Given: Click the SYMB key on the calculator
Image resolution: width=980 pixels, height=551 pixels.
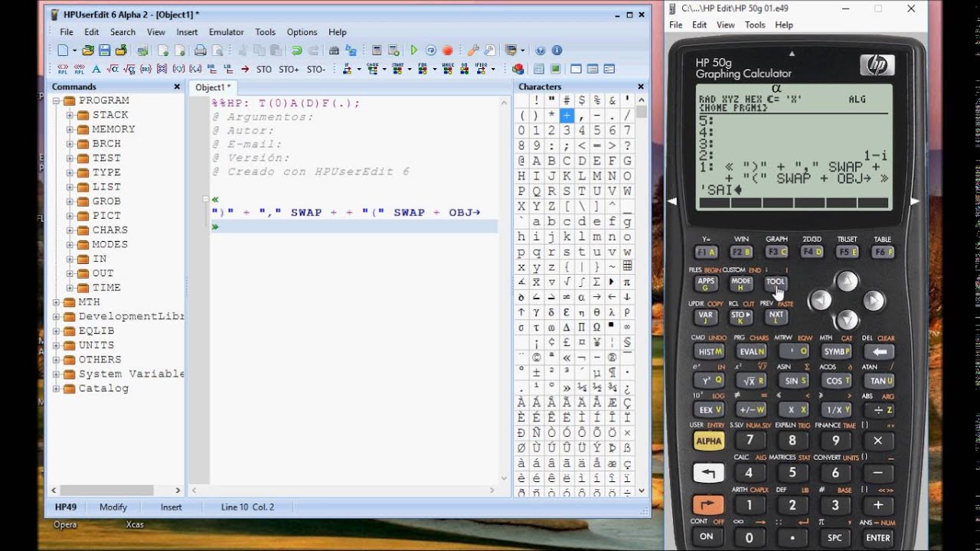Looking at the screenshot, I should point(836,351).
